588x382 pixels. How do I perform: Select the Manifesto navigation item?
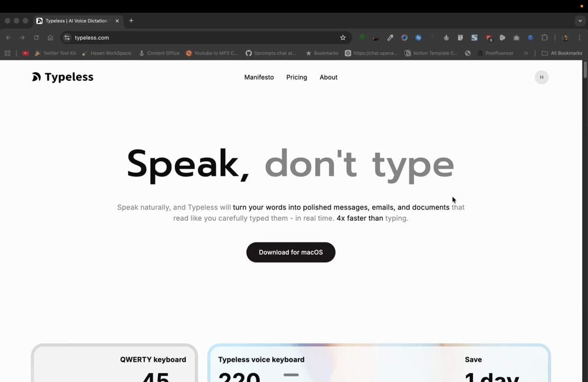[259, 77]
